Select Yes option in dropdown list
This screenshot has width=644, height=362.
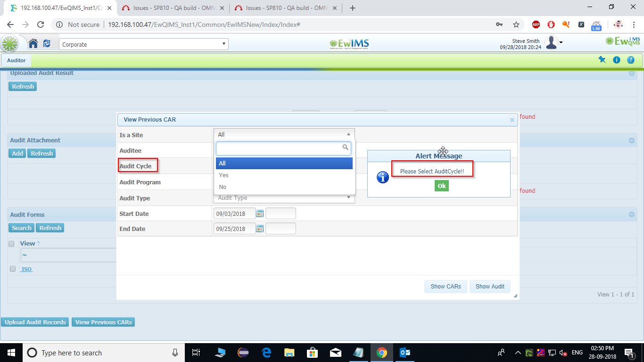(x=284, y=175)
